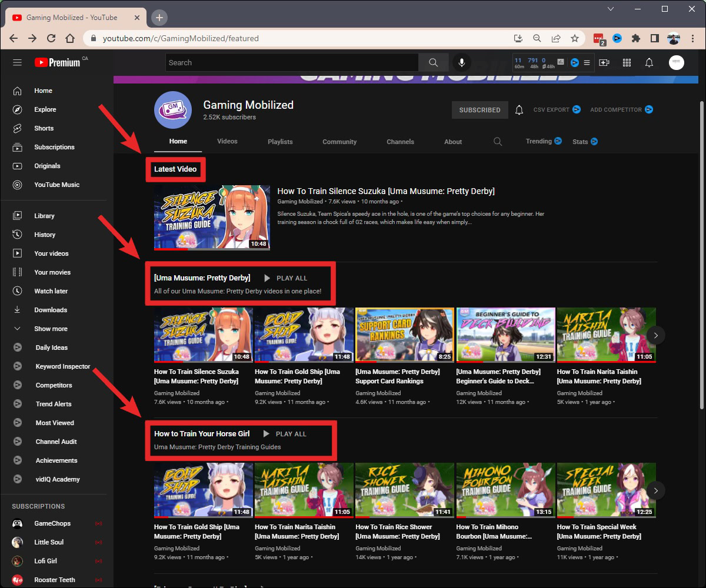This screenshot has height=588, width=706.
Task: Toggle the SUBSCRIBED button
Action: 479,110
